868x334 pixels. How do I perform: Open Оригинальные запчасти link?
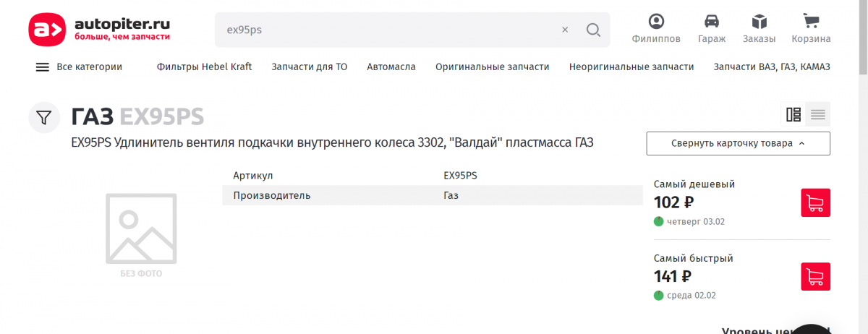click(492, 67)
